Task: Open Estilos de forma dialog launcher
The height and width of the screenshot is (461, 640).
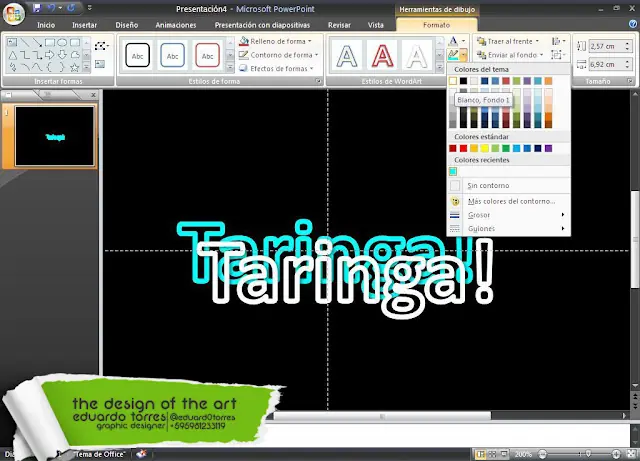Action: (x=318, y=81)
